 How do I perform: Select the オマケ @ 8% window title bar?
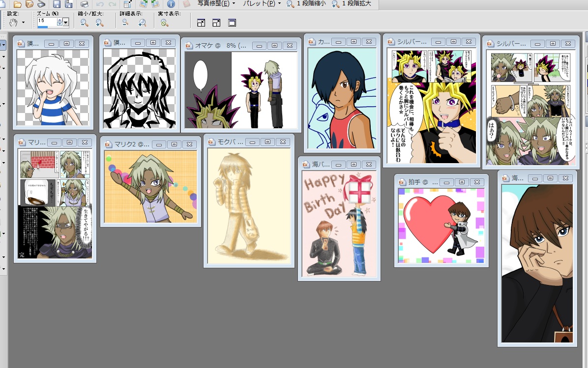tap(241, 45)
